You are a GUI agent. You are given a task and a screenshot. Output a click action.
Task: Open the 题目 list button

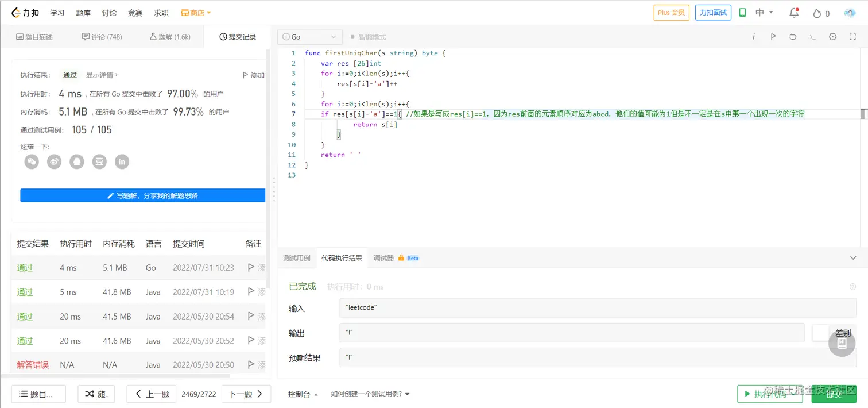click(x=38, y=394)
